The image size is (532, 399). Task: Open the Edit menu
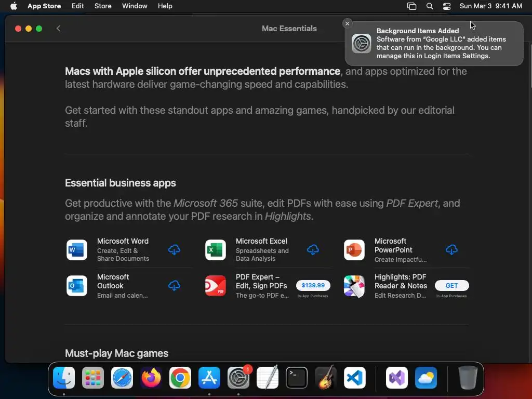tap(78, 6)
